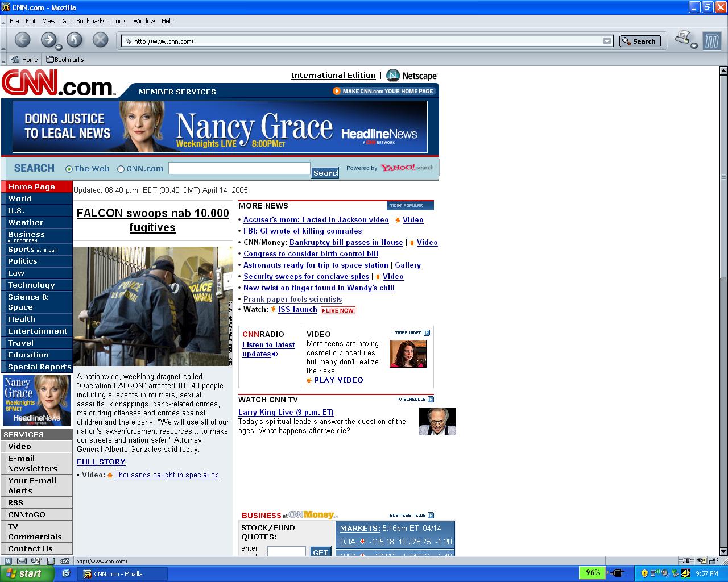Click the CNN.com logo
The height and width of the screenshot is (582, 728).
57,83
